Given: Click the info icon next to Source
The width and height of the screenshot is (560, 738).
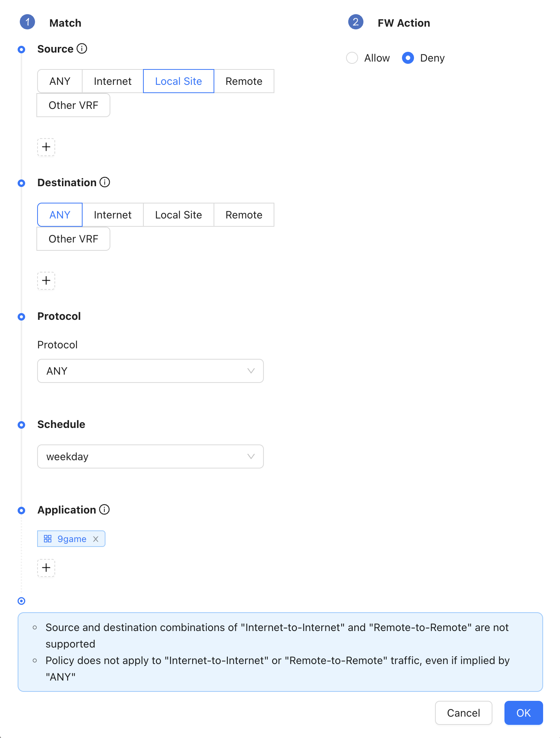Looking at the screenshot, I should [x=82, y=49].
